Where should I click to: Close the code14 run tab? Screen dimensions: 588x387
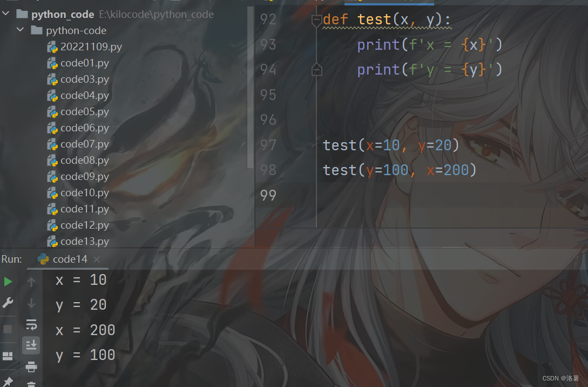pyautogui.click(x=96, y=259)
